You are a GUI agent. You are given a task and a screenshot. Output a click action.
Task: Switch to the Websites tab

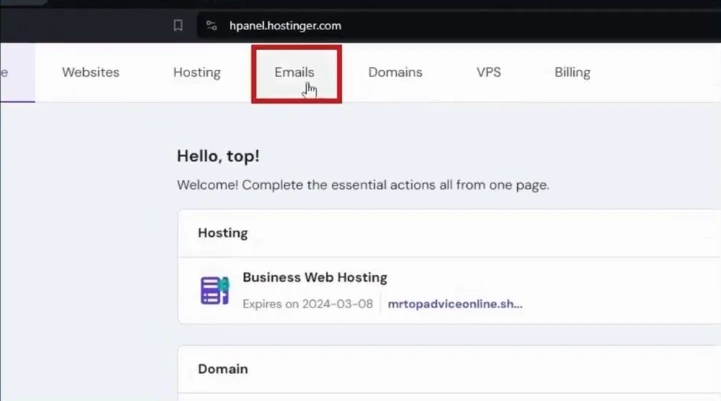click(90, 72)
